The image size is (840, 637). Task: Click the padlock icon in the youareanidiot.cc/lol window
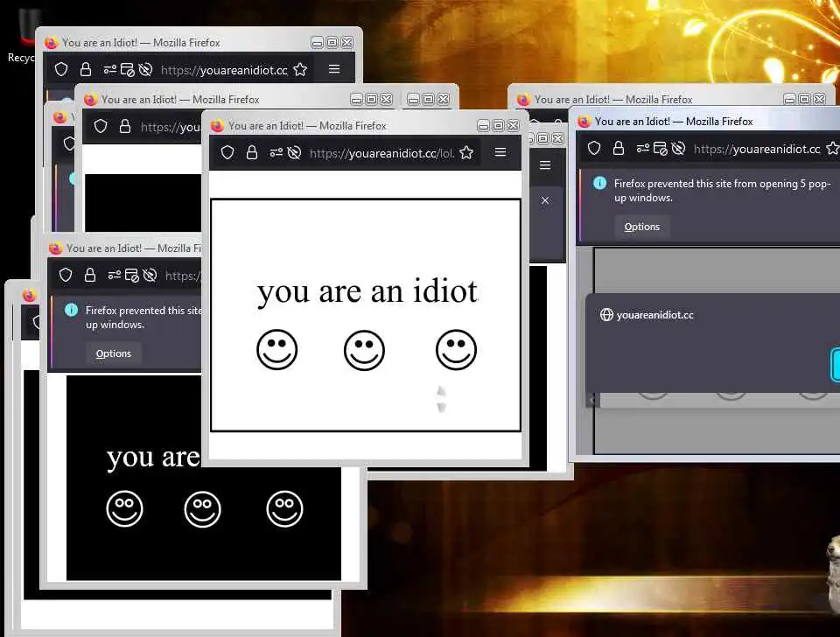coord(252,152)
